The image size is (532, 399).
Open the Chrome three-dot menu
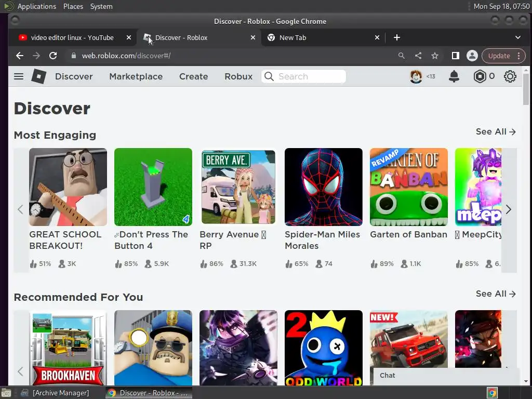(x=519, y=56)
